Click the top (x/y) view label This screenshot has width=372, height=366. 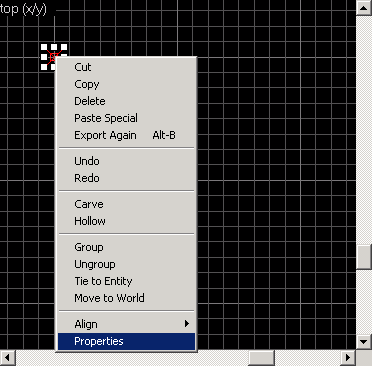23,9
